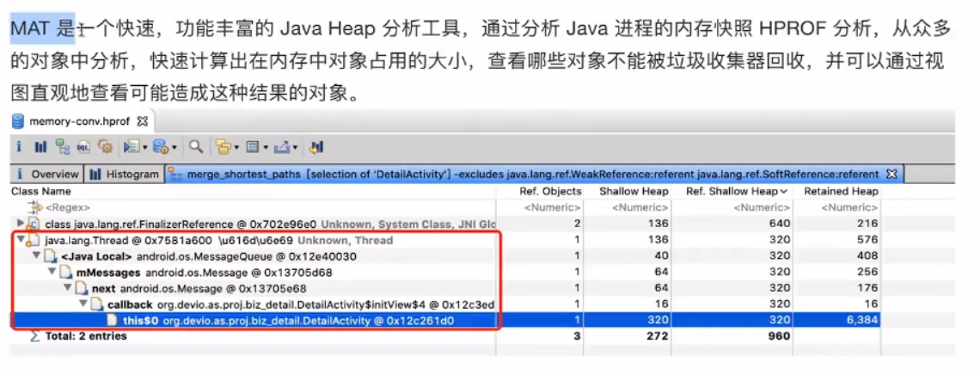Close the memory-conv.hprof editor tab
Viewport: 980px width, 375px height.
tap(143, 120)
